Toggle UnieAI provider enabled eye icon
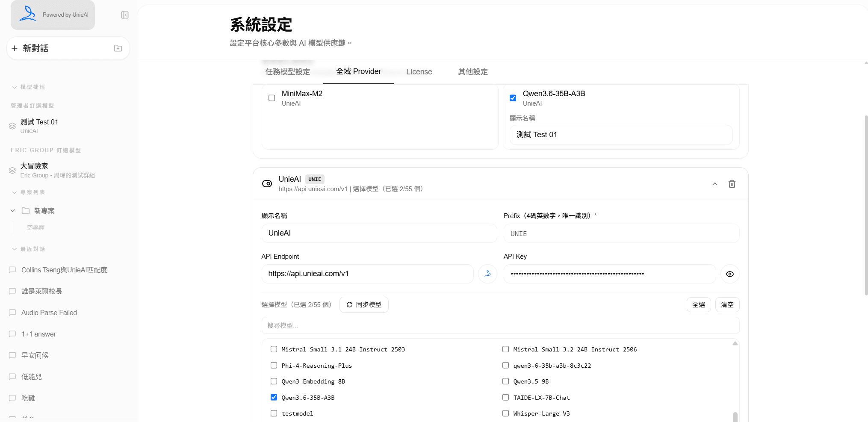Screen dimensions: 868x422 [267, 184]
